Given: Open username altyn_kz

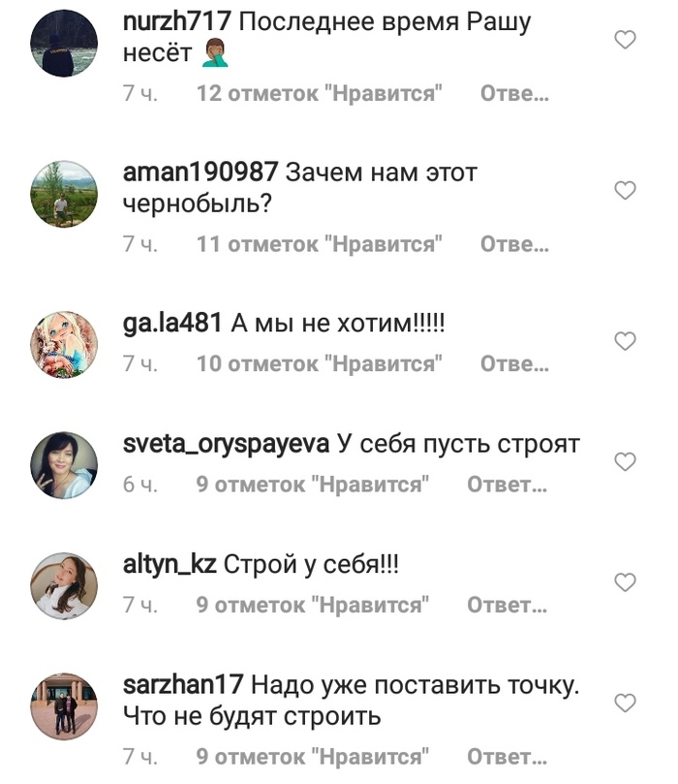Looking at the screenshot, I should (169, 565).
